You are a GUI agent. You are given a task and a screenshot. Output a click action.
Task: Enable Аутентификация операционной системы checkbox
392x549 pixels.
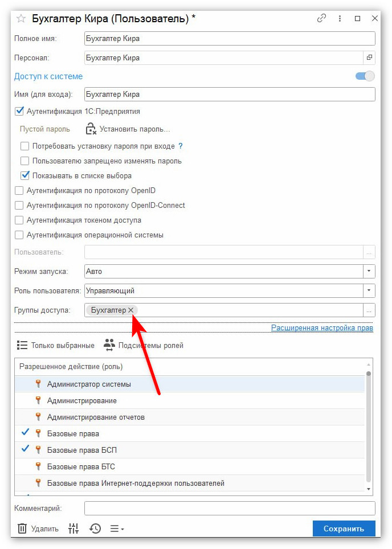19,235
